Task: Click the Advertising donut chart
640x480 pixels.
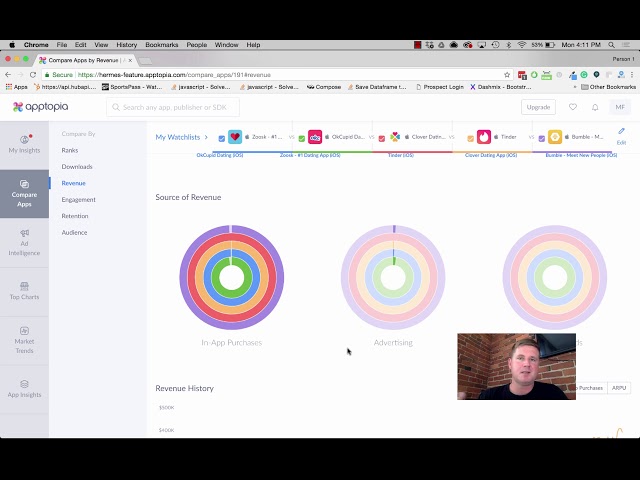Action: click(x=393, y=278)
